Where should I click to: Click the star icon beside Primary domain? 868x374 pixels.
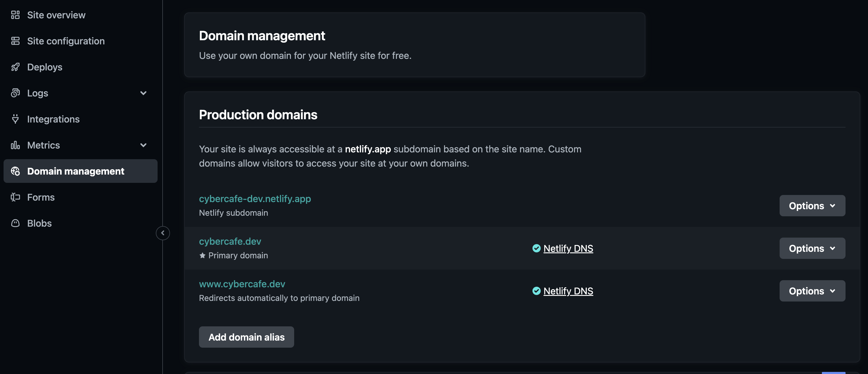click(202, 255)
